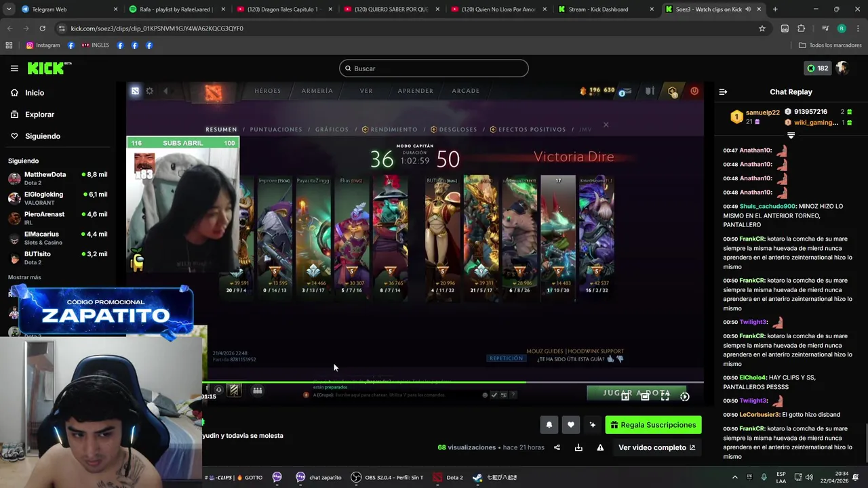Viewport: 868px width, 488px height.
Task: Click ElCholo4 username in chat
Action: 753,377
